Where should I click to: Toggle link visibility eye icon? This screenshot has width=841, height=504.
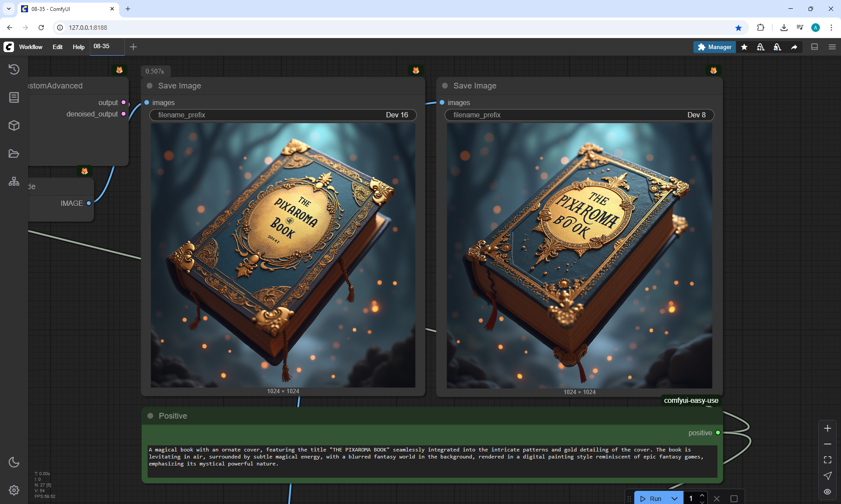pos(827,492)
